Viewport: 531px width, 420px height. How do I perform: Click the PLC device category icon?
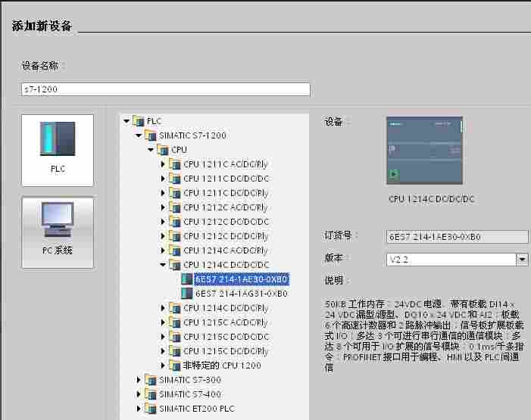click(x=58, y=139)
